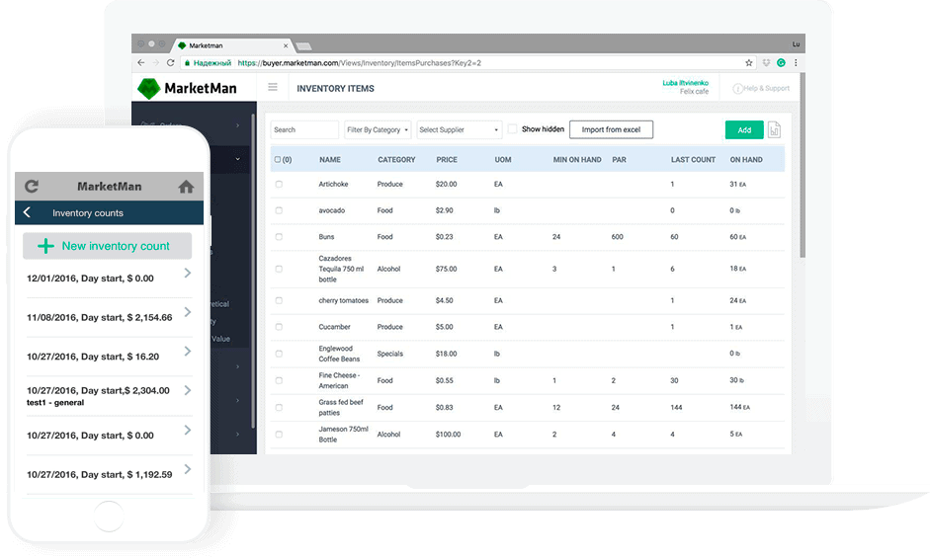Open the Filter By Category dropdown
The width and height of the screenshot is (930, 560).
click(378, 129)
